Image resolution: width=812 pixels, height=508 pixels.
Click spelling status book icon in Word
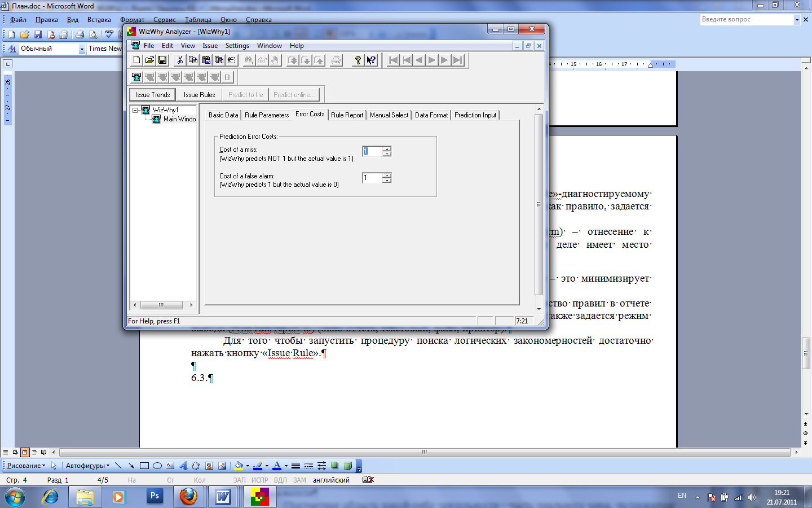[368, 480]
